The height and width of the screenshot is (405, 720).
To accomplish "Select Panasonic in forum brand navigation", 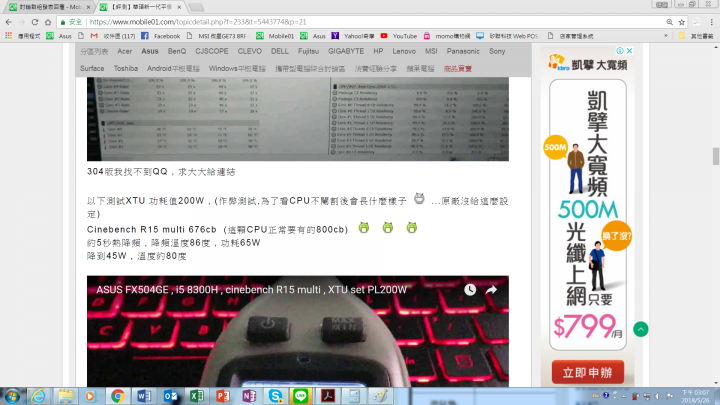I will (463, 51).
